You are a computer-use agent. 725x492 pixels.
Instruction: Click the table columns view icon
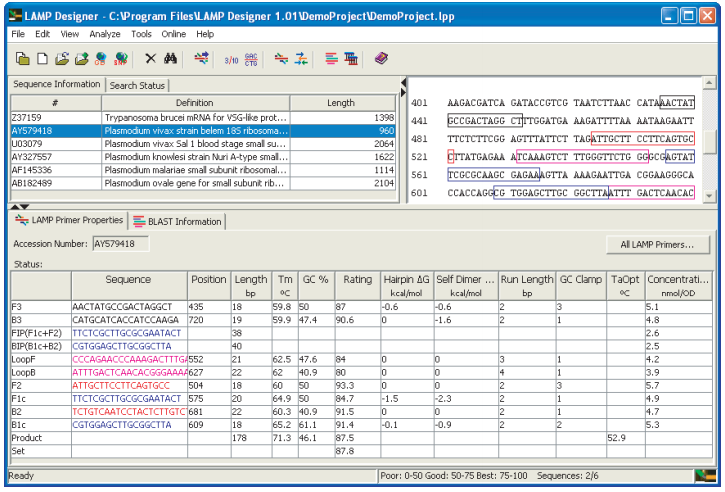click(x=351, y=59)
